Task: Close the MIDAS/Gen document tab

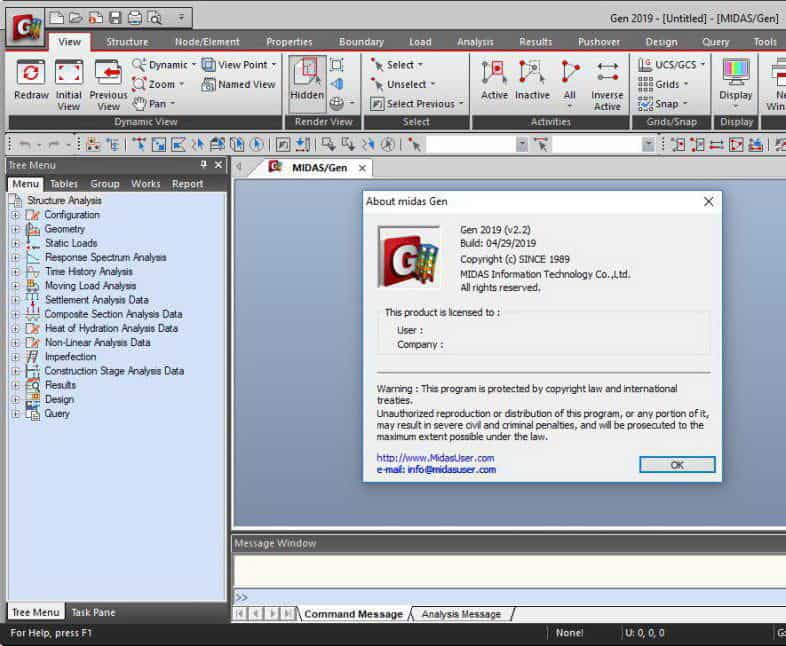Action: [x=362, y=168]
